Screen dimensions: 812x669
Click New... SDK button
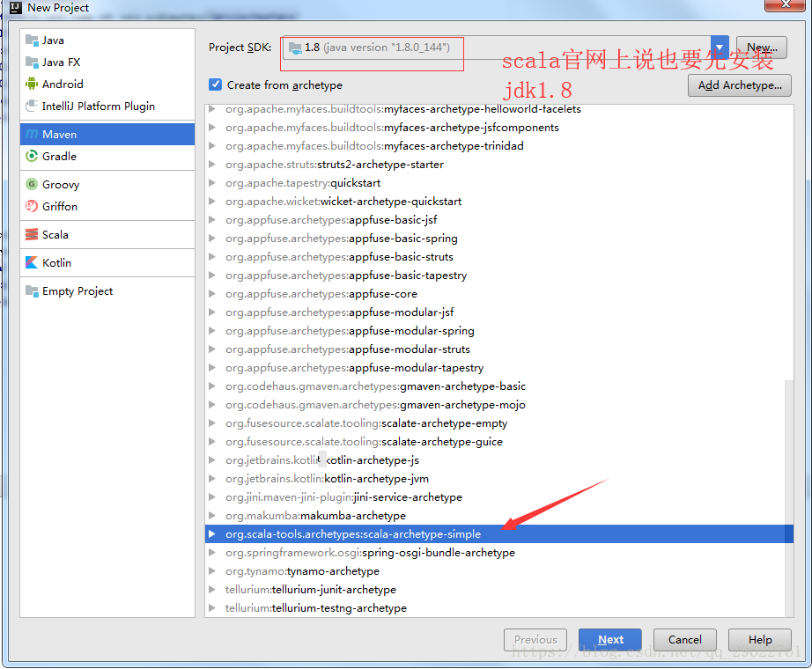(x=762, y=48)
